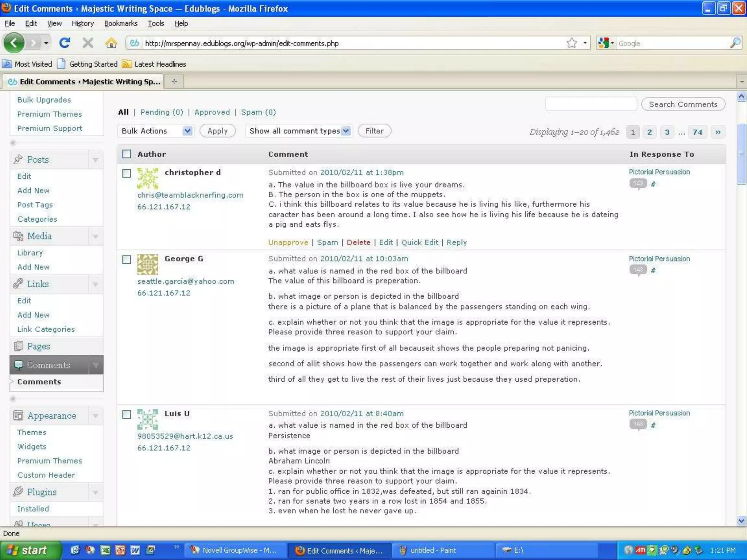Tick the select-all checkbox in the Author header
The height and width of the screenshot is (560, 747).
(x=127, y=154)
